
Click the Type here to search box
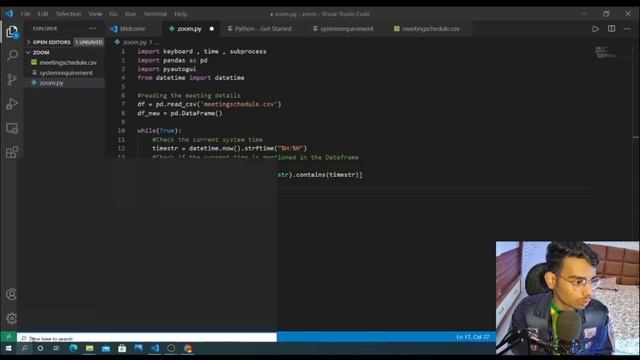pos(147,338)
